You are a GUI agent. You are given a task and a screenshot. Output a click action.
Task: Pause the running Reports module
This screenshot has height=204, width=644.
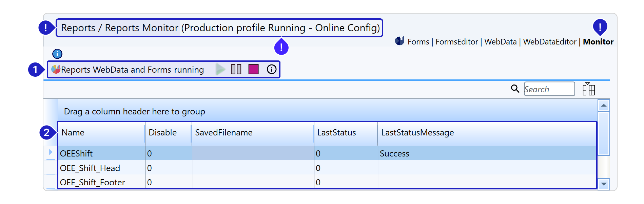point(236,69)
